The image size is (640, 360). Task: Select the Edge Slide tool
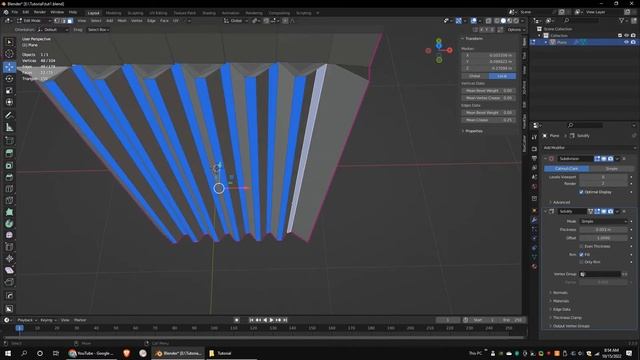9,247
